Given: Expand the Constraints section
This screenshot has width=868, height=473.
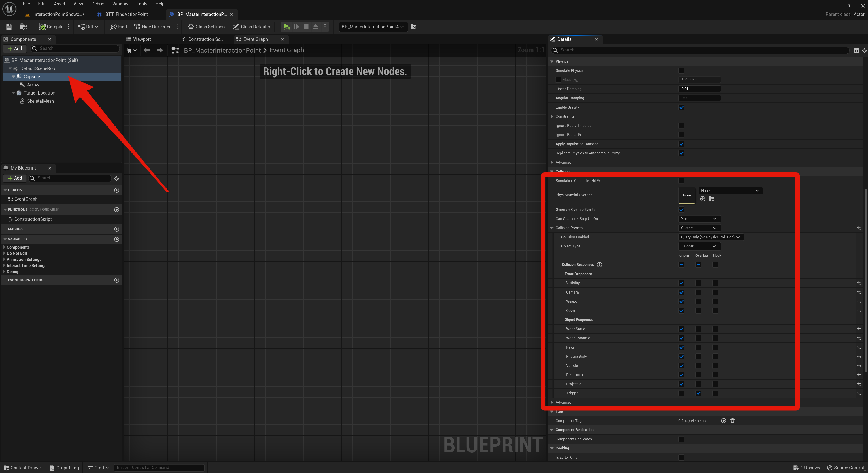Looking at the screenshot, I should point(552,116).
